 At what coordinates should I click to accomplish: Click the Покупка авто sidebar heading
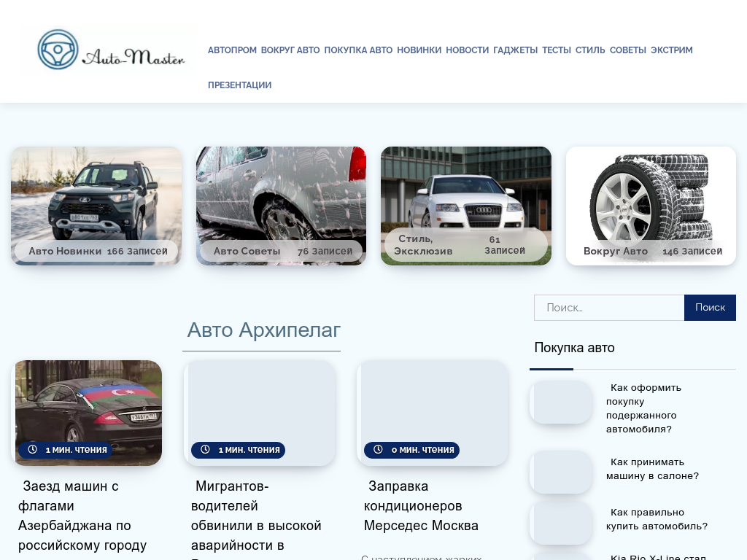pos(575,348)
